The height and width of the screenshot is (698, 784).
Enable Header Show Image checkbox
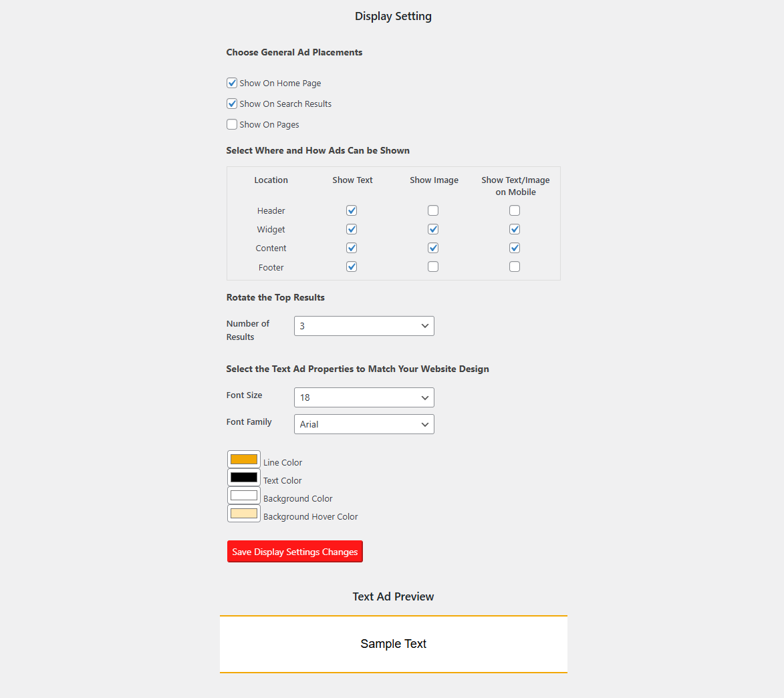tap(433, 210)
